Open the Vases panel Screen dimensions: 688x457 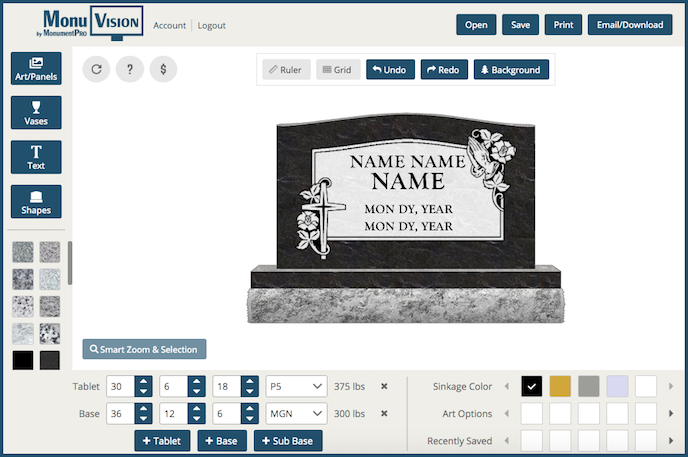tap(36, 113)
